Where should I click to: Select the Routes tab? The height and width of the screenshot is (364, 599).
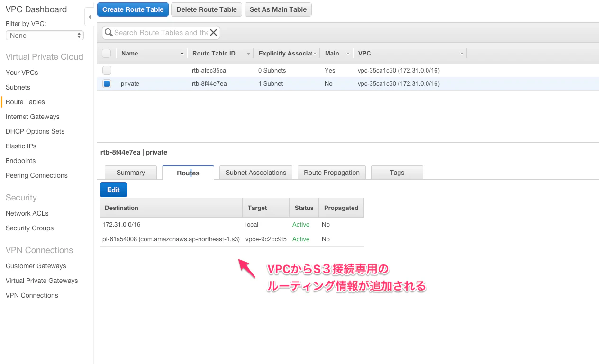coord(188,173)
